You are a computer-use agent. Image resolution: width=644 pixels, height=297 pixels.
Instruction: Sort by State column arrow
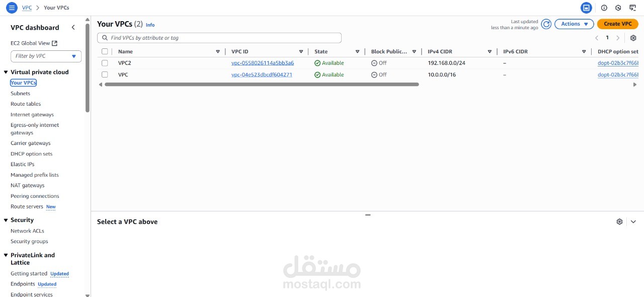tap(357, 51)
